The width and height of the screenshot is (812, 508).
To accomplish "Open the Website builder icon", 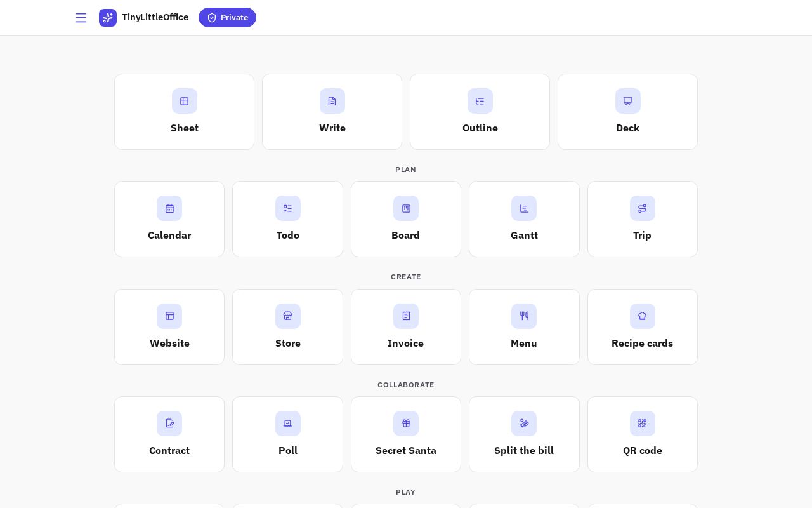I will coord(169,316).
